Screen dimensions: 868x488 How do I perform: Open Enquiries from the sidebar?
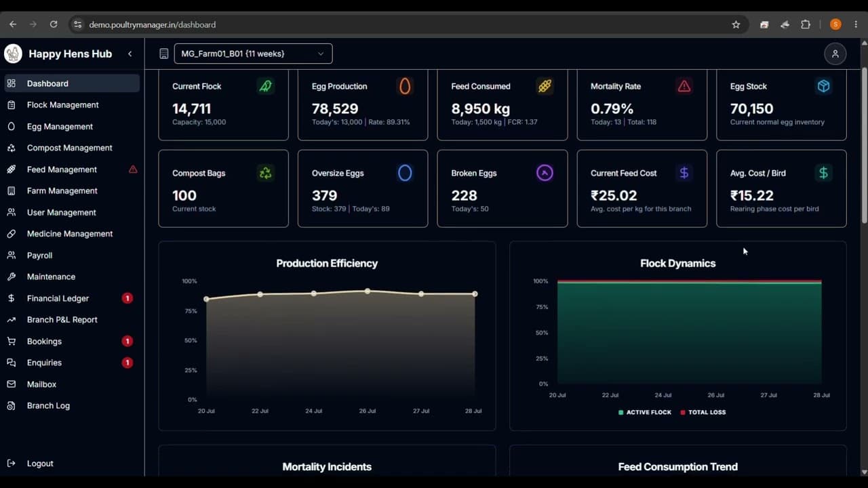(72, 363)
